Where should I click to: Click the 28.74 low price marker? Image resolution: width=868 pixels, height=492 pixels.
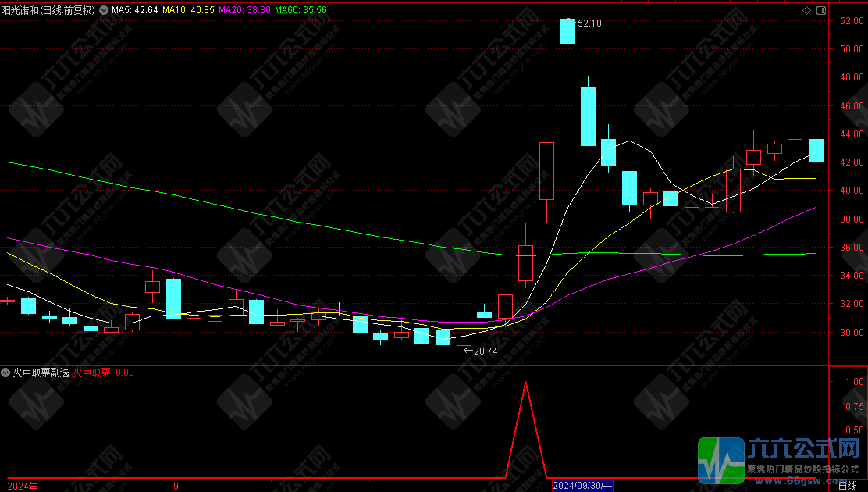(x=484, y=351)
